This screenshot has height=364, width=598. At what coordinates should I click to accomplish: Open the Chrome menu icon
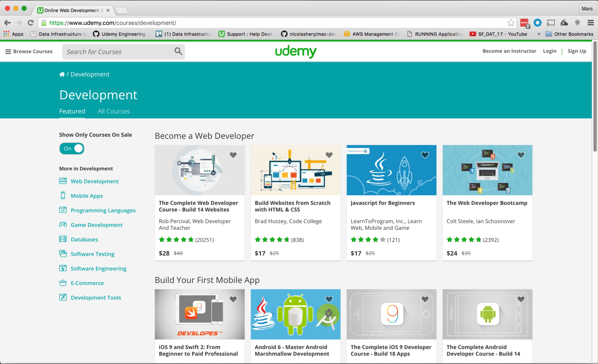pos(591,23)
